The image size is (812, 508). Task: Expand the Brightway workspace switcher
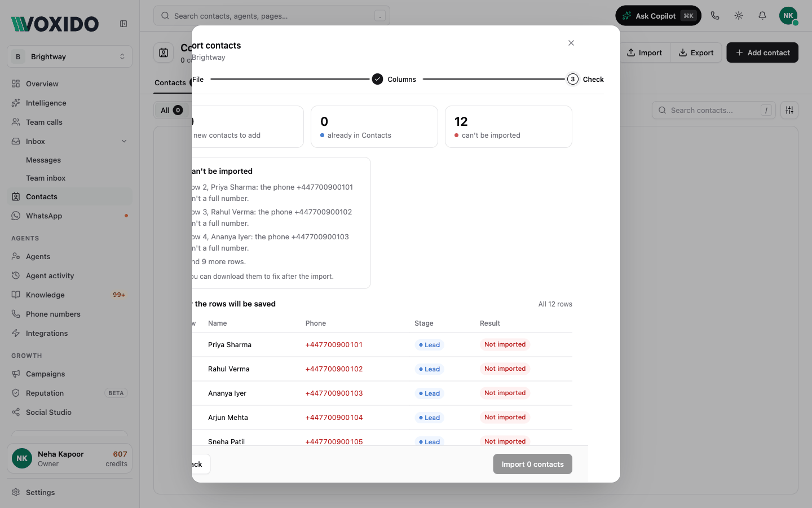[70, 56]
